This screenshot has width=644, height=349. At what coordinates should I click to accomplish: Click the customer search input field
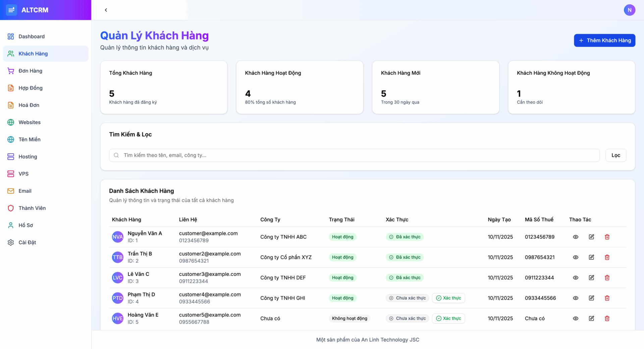coord(302,155)
